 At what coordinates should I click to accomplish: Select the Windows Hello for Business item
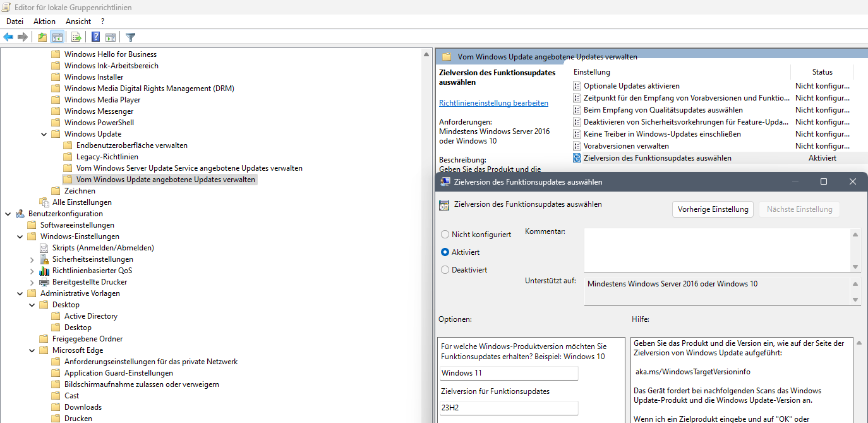pos(111,54)
